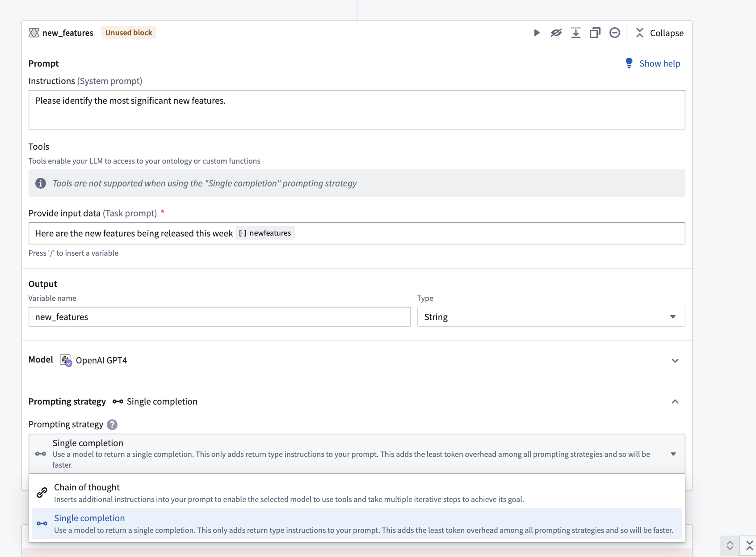
Task: Click the Single completion header icon
Action: [118, 401]
